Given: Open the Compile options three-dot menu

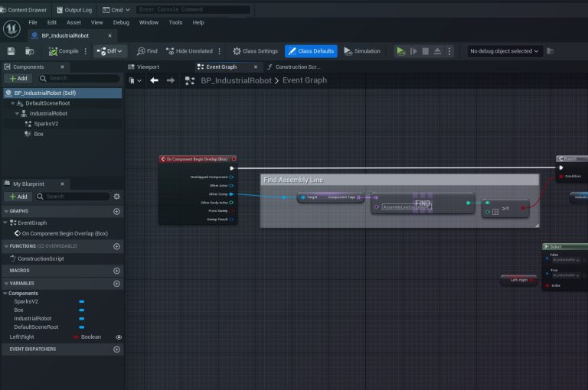Looking at the screenshot, I should (86, 51).
